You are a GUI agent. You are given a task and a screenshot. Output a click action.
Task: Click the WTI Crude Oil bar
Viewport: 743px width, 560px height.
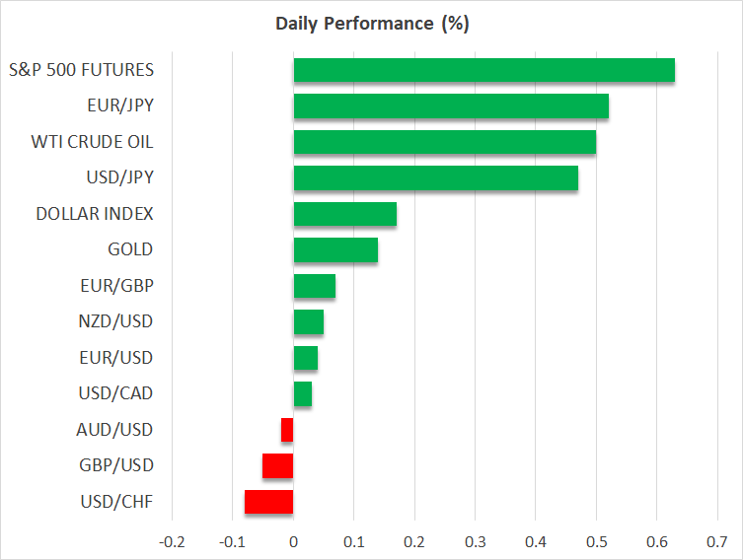444,142
